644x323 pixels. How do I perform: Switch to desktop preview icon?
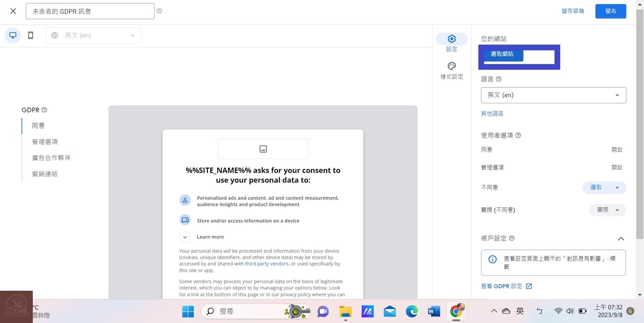[13, 36]
